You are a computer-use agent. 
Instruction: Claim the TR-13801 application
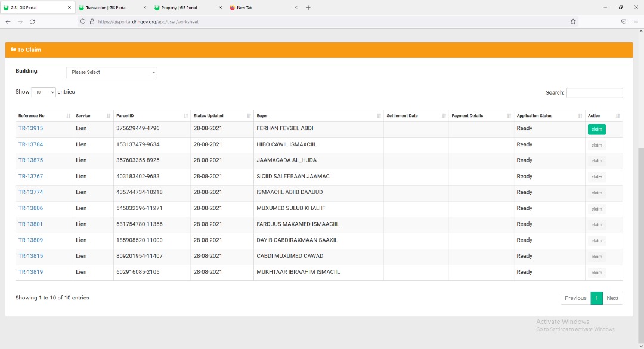point(596,225)
